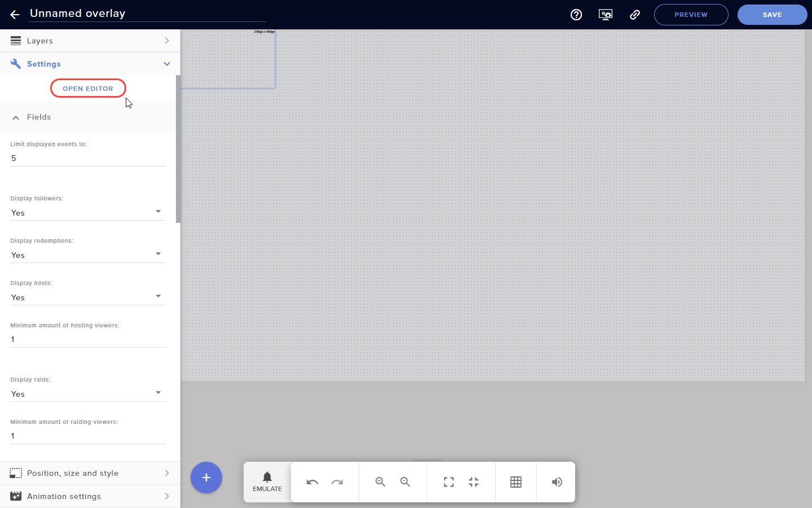Screen dimensions: 812x508
Task: Open the overlay monitor settings icon
Action: [606, 15]
